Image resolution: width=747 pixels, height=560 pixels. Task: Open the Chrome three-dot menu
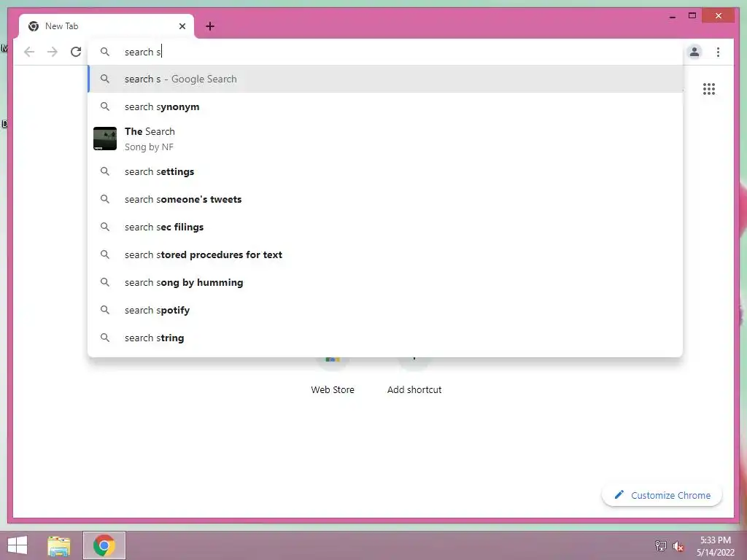coord(718,52)
